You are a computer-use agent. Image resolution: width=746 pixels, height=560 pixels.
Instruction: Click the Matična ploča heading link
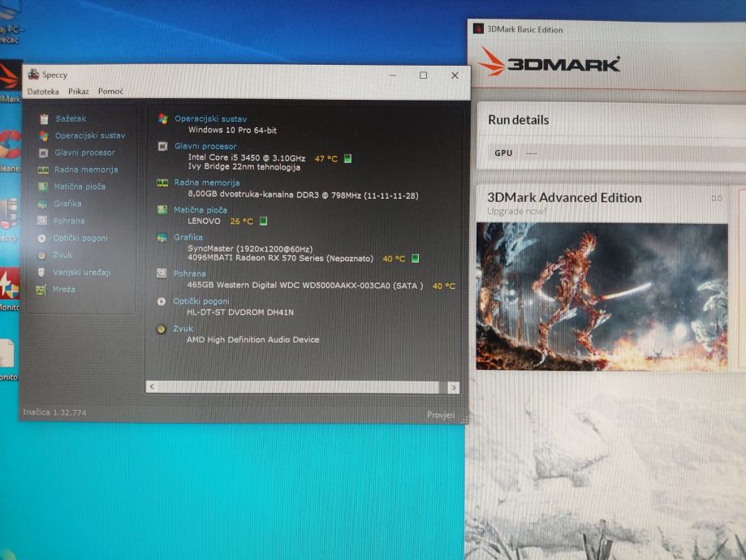(201, 210)
